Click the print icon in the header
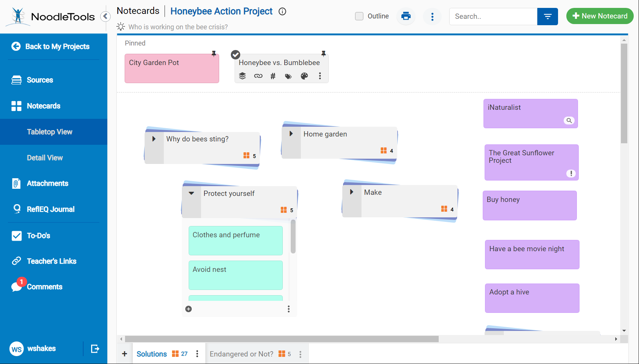 click(406, 16)
